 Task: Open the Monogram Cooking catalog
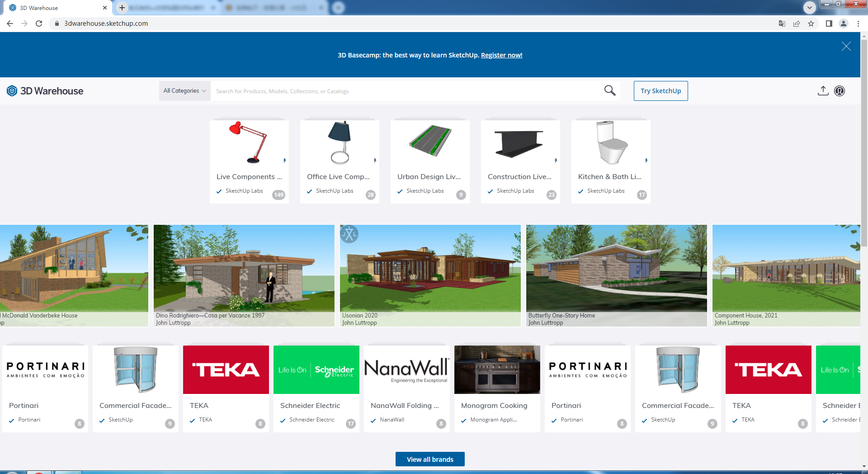(497, 389)
